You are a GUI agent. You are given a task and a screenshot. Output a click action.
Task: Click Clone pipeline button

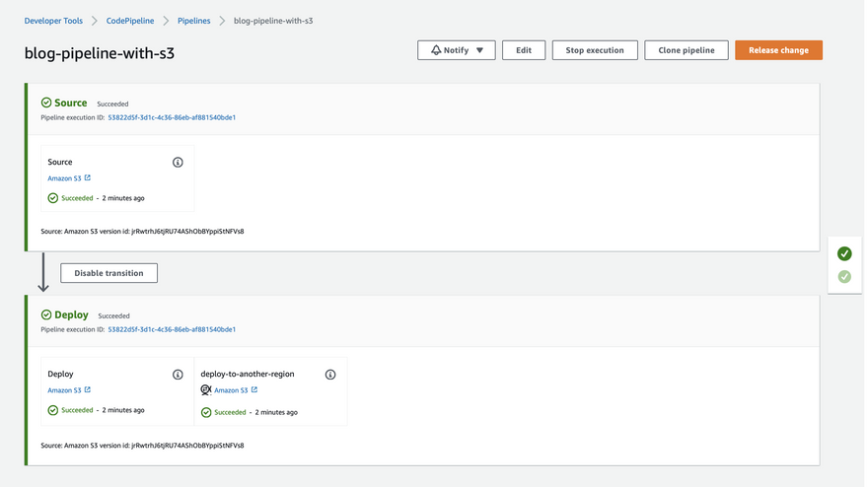pyautogui.click(x=687, y=50)
